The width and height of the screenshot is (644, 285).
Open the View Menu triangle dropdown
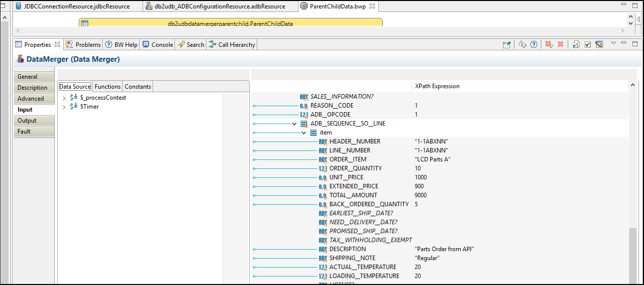coord(614,43)
